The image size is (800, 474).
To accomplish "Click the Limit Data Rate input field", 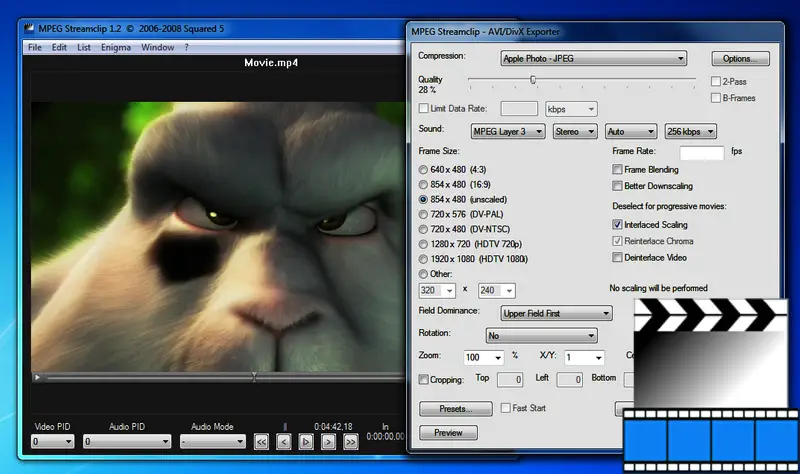I will (519, 109).
